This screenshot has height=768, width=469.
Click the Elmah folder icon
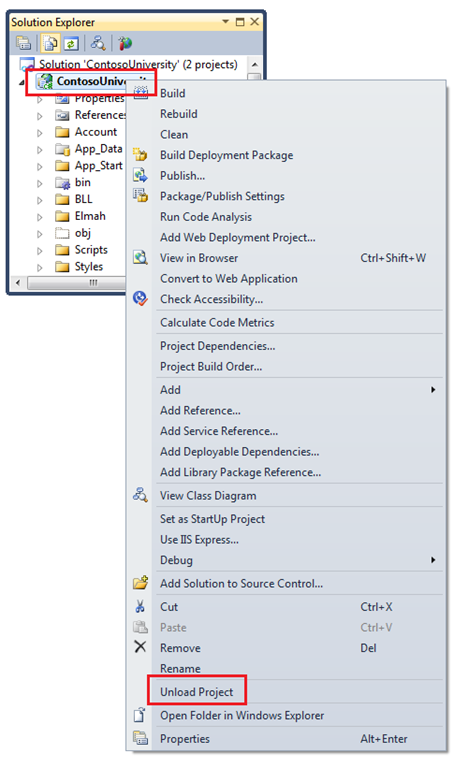pos(62,216)
